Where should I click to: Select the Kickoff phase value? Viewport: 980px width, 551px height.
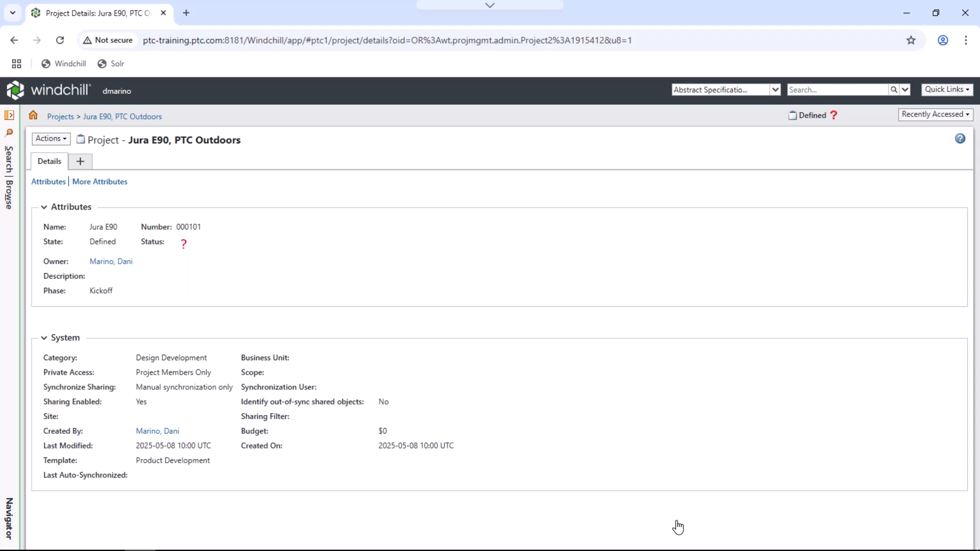point(101,291)
